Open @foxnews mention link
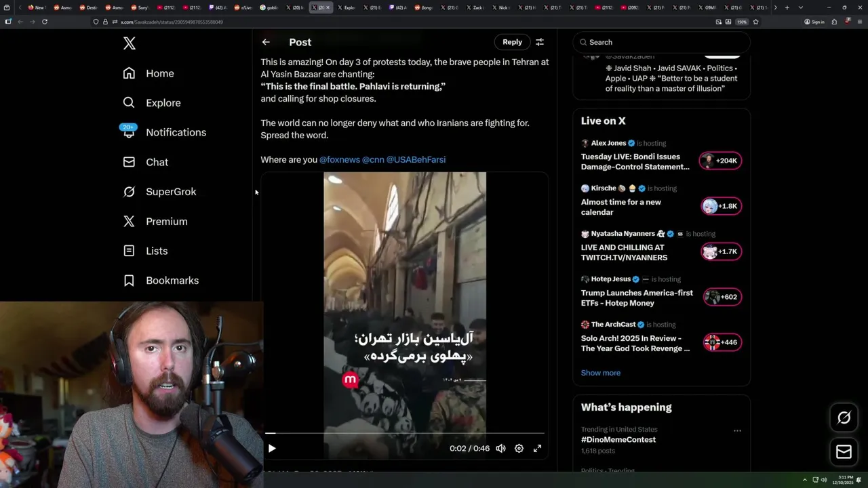Screen dimensions: 868x488 coord(340,159)
